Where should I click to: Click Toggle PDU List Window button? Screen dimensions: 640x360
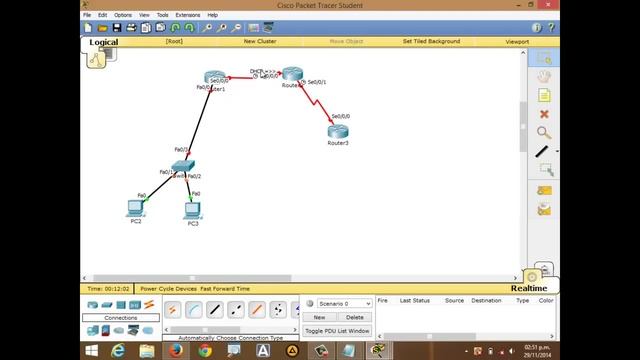[x=337, y=331]
